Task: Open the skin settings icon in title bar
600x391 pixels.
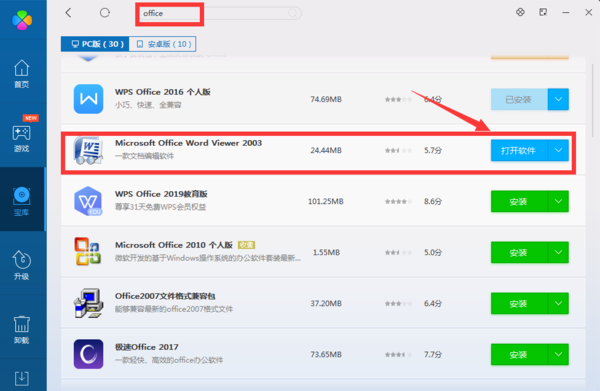Action: (x=520, y=12)
